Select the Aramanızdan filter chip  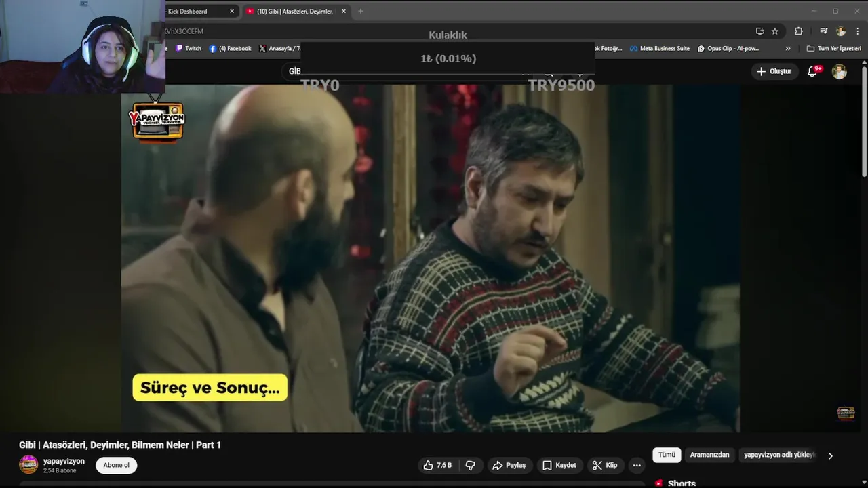click(x=709, y=455)
